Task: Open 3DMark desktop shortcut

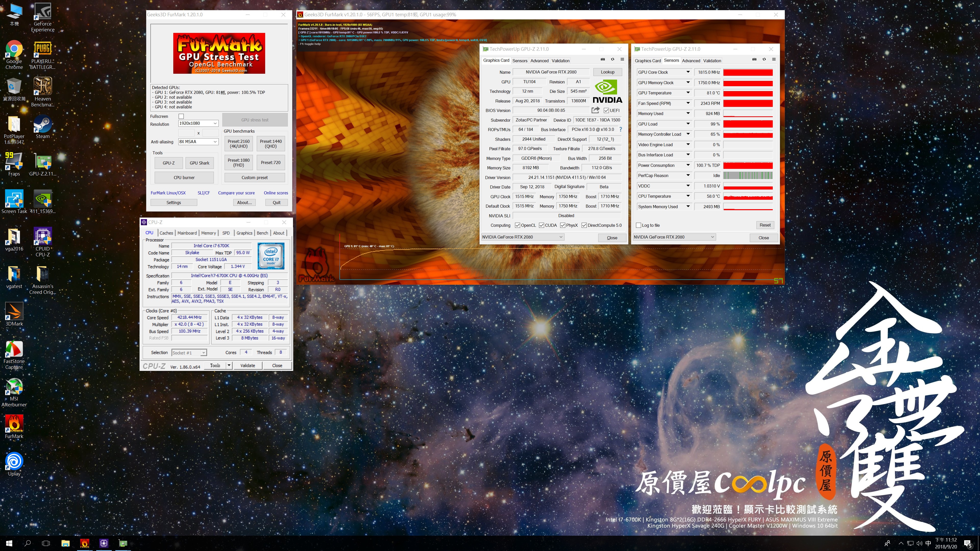Action: [14, 314]
